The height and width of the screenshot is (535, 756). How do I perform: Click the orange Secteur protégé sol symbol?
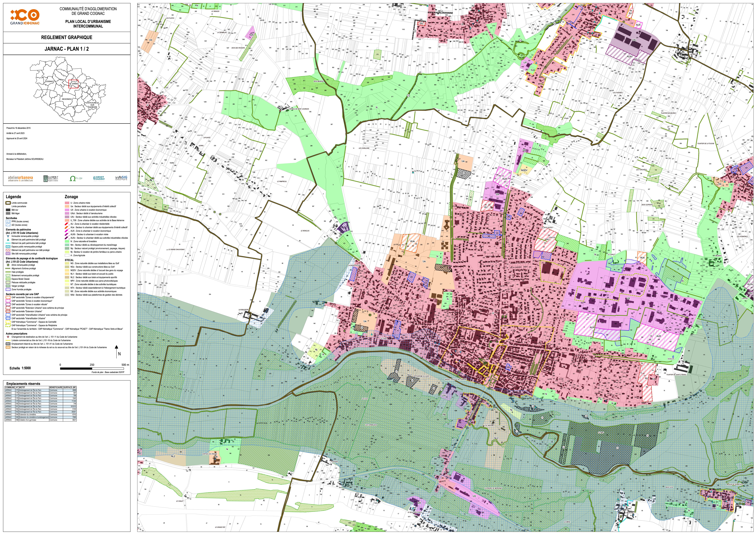pos(8,347)
